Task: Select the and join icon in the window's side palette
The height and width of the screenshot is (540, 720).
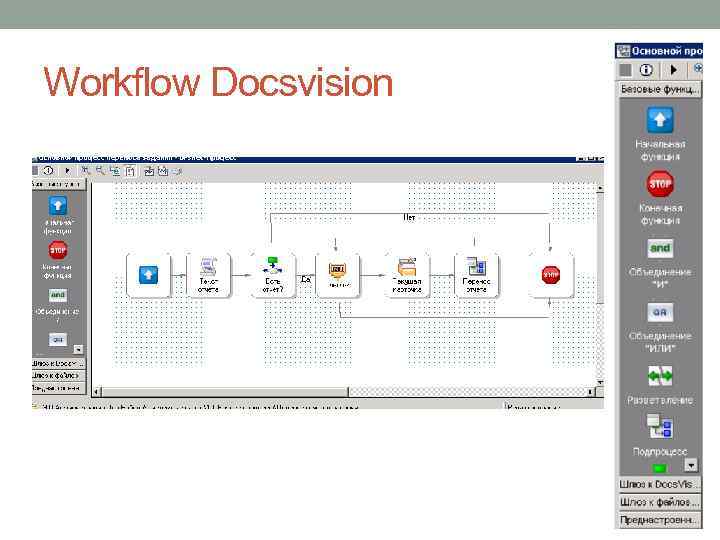Action: (57, 295)
